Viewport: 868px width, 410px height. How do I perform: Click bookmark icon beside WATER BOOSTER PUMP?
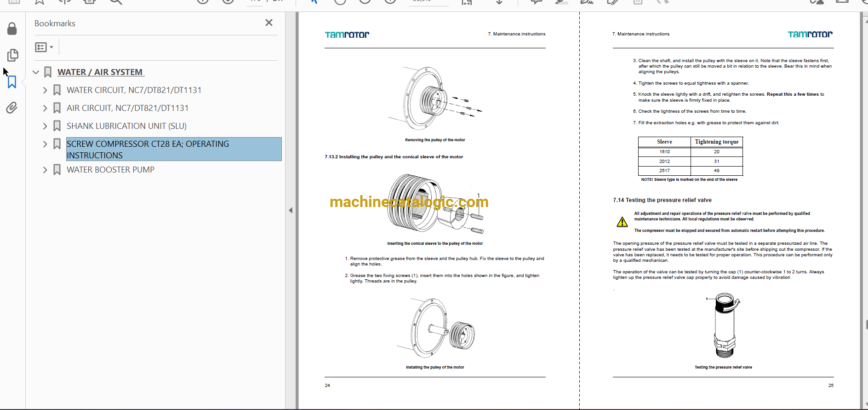click(57, 170)
